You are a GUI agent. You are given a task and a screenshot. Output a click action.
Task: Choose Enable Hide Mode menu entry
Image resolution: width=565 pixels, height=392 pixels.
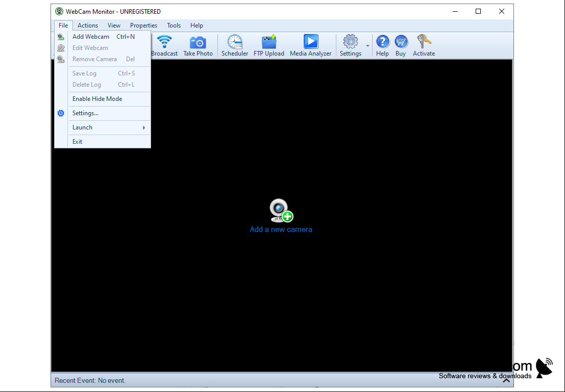point(103,98)
